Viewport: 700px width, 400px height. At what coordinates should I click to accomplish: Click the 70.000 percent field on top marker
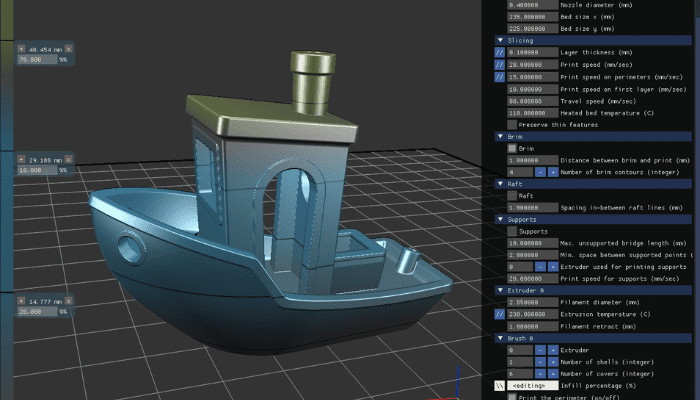tap(38, 59)
